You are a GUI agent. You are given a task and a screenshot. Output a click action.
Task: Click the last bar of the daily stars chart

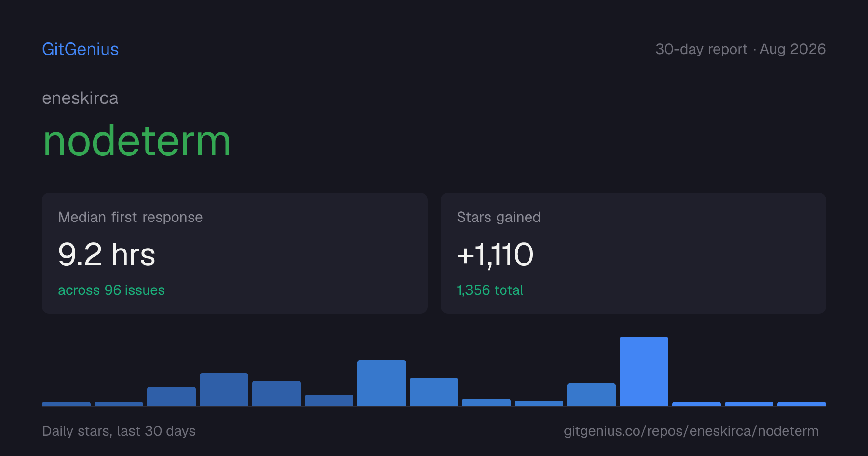coord(801,404)
